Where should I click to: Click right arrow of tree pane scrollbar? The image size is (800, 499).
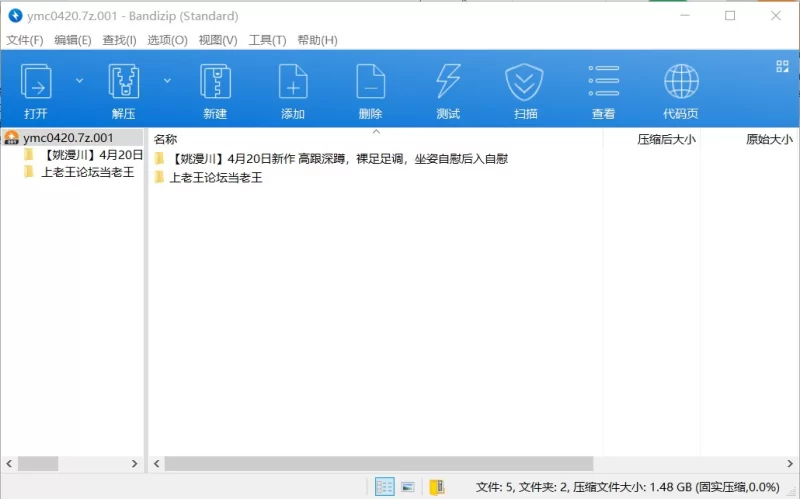click(135, 464)
